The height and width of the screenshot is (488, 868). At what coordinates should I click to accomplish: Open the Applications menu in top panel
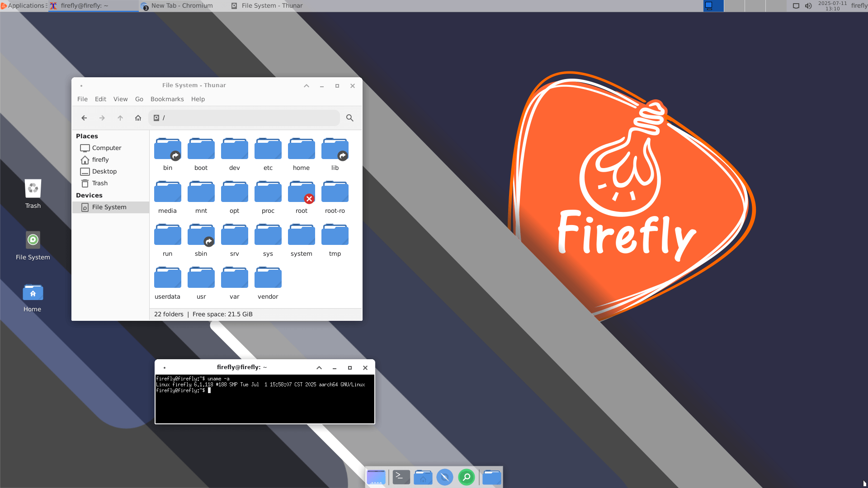(24, 6)
